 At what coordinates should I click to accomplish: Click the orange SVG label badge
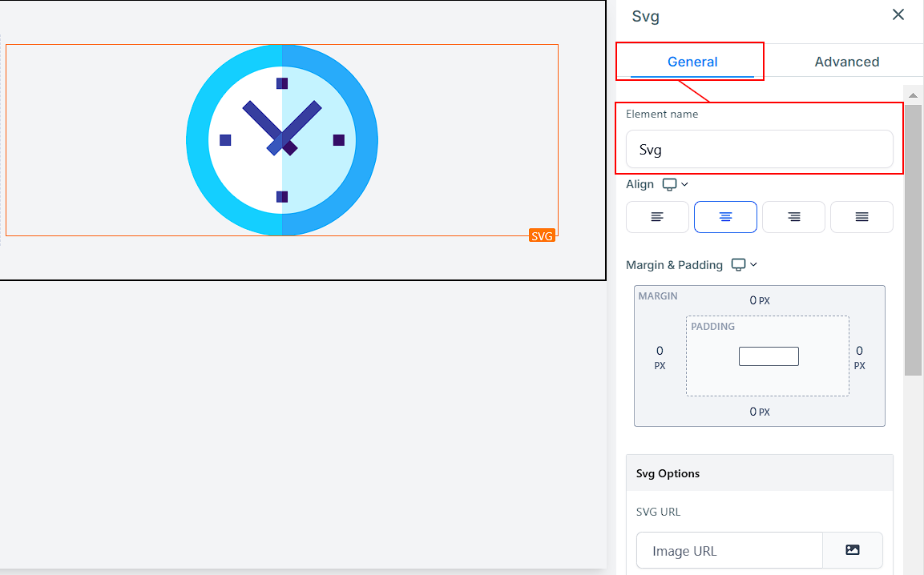click(x=542, y=235)
